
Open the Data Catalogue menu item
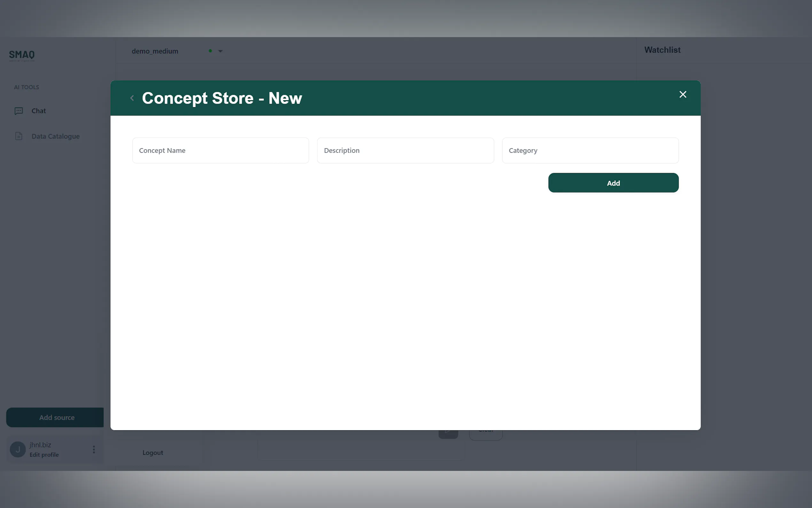click(x=55, y=136)
